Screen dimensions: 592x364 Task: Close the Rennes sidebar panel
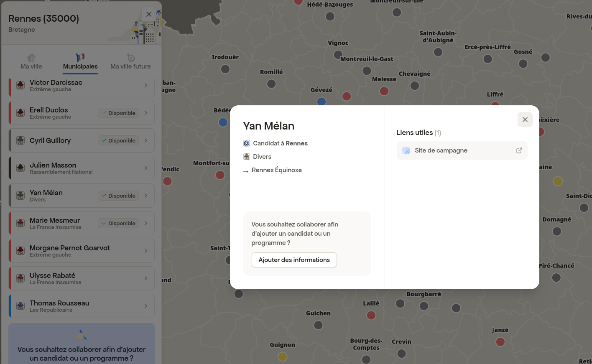tap(149, 14)
